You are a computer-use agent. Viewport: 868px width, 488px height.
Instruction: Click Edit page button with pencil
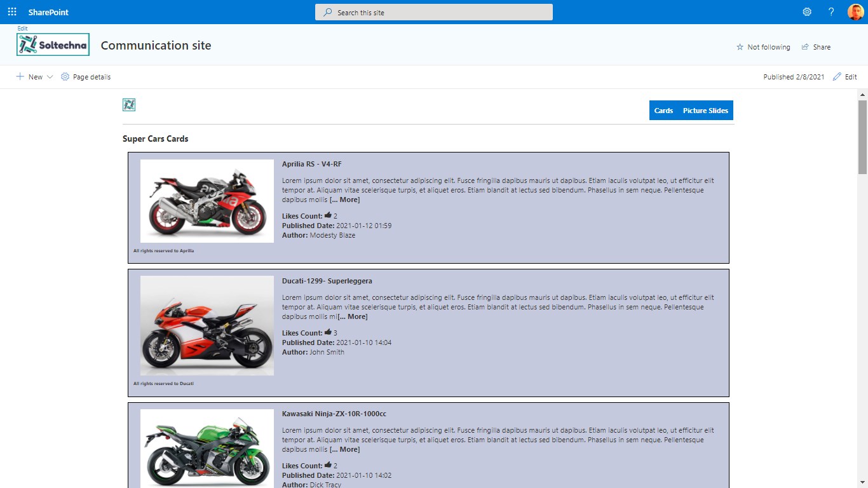845,77
